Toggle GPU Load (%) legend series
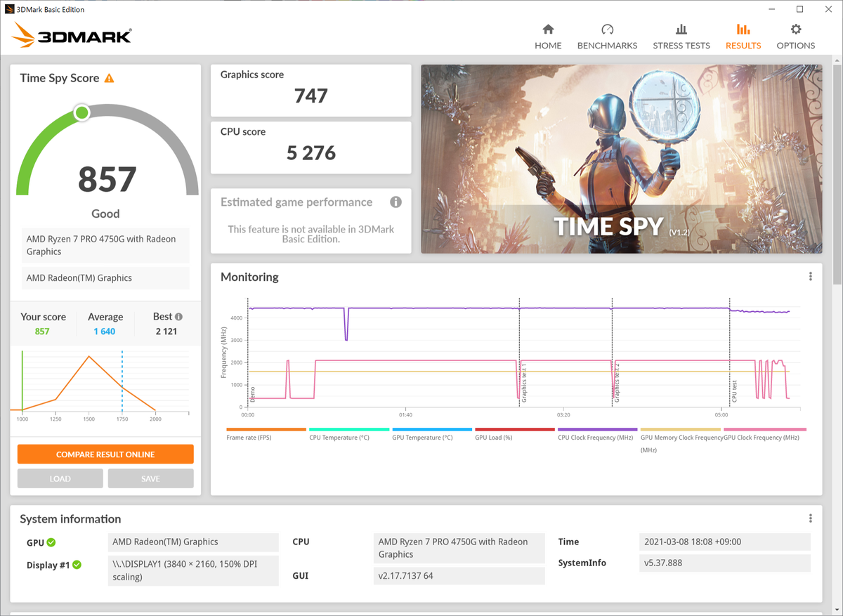This screenshot has width=843, height=616. (515, 434)
